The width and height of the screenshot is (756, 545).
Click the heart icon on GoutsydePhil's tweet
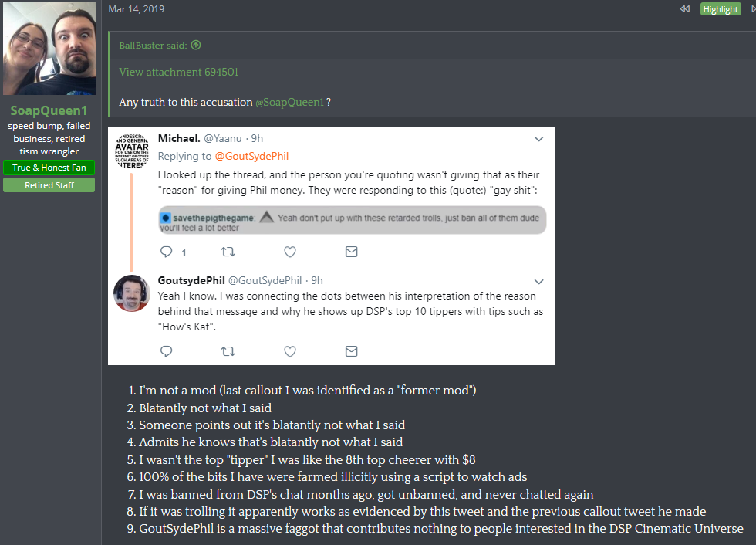click(290, 351)
